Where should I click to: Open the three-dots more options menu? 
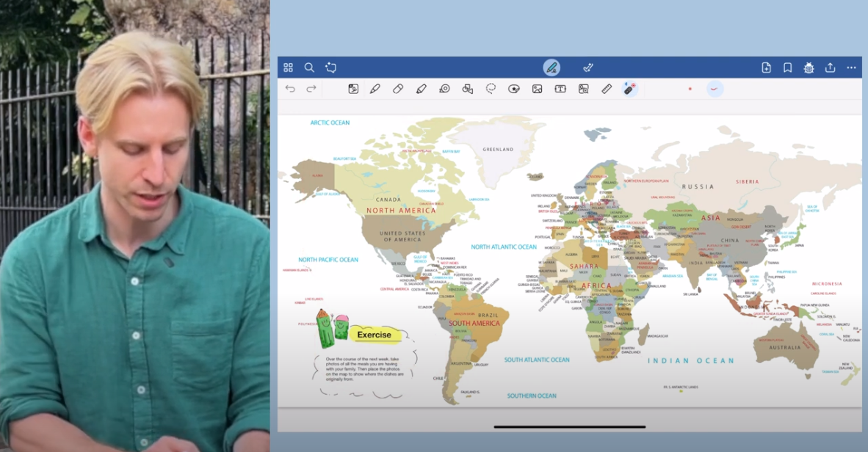(x=851, y=68)
